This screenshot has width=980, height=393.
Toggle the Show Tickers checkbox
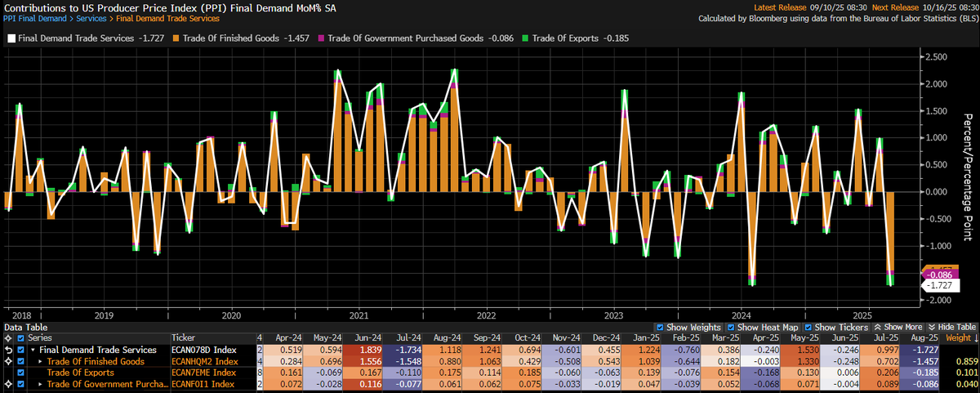coord(808,327)
